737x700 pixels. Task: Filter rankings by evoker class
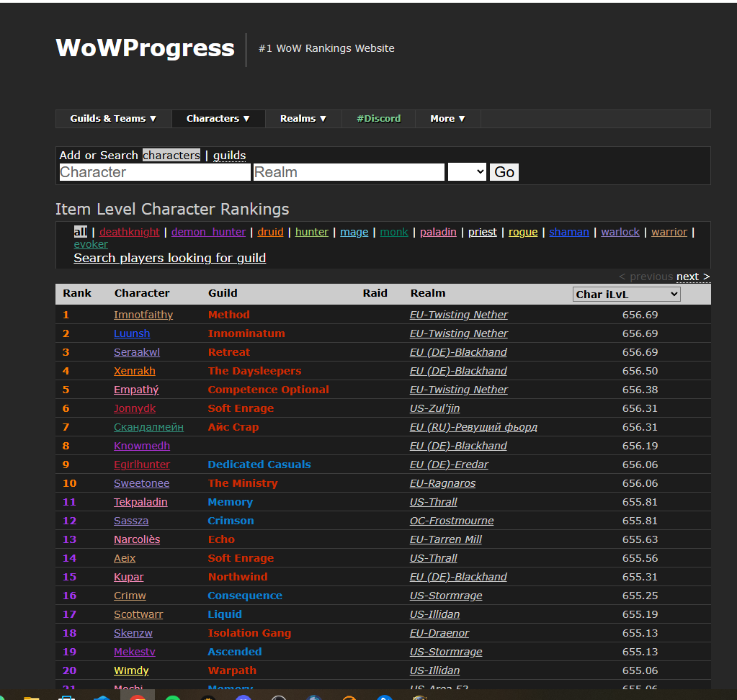(91, 244)
